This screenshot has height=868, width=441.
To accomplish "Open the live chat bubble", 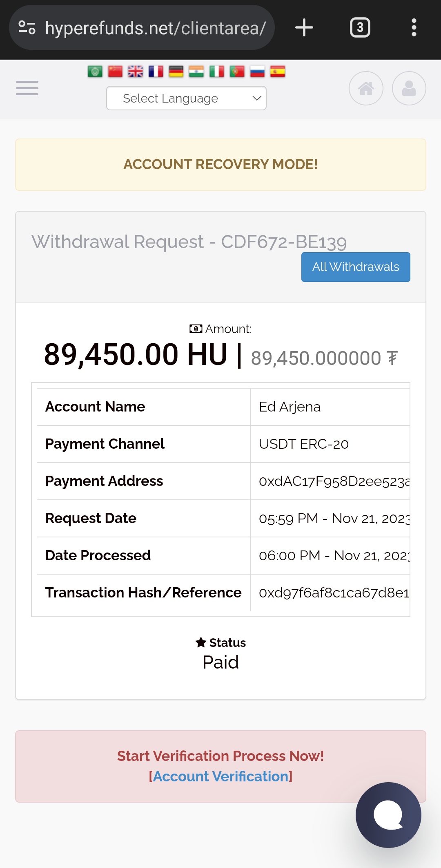I will [388, 815].
